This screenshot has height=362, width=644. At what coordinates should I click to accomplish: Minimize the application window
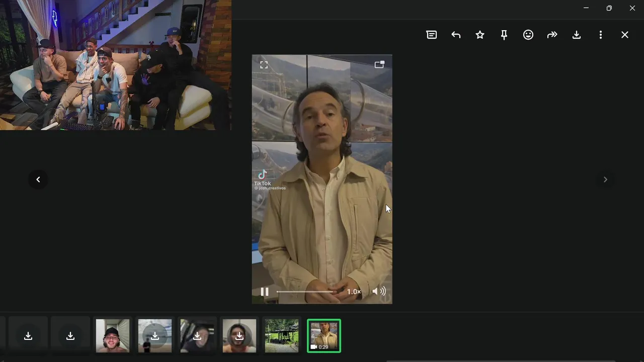click(586, 8)
